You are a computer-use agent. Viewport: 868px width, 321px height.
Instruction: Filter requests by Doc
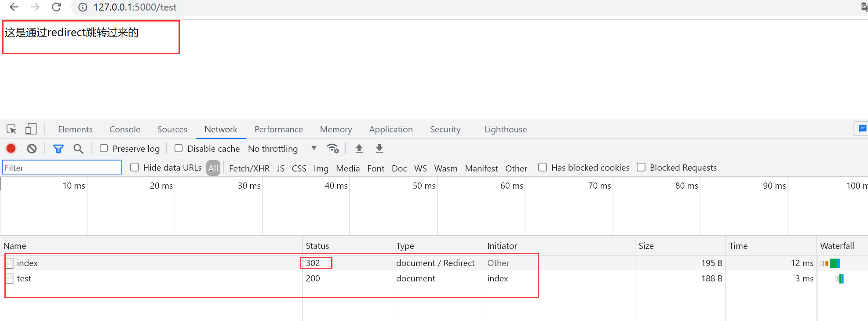[x=399, y=168]
